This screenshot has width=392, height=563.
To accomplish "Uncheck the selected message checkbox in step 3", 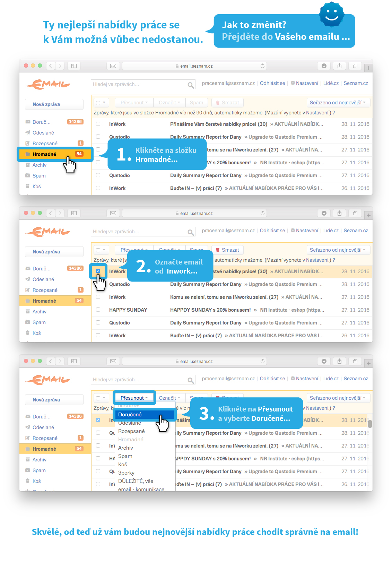I will click(x=98, y=420).
